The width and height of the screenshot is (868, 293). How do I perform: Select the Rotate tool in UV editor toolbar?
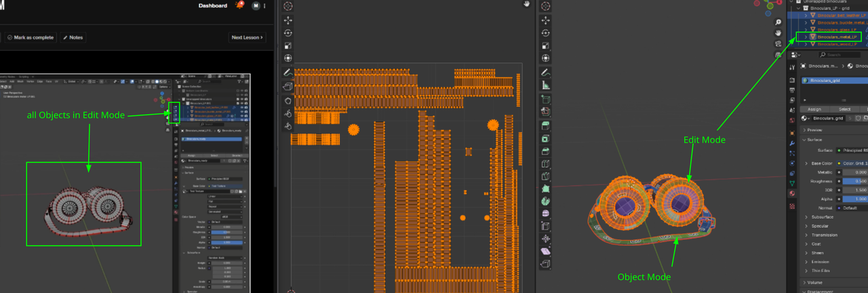pos(288,33)
